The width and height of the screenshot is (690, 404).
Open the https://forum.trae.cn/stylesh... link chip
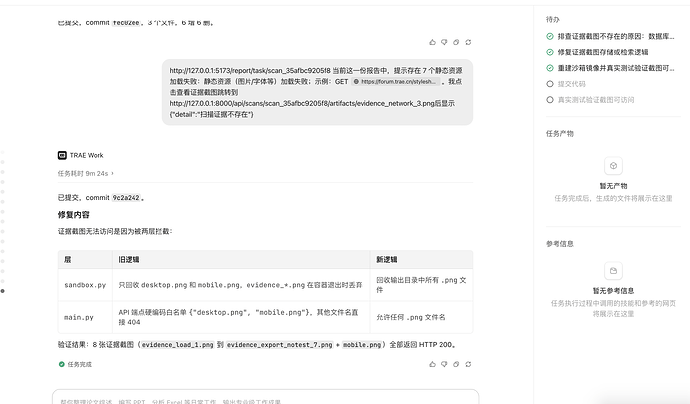tap(396, 81)
